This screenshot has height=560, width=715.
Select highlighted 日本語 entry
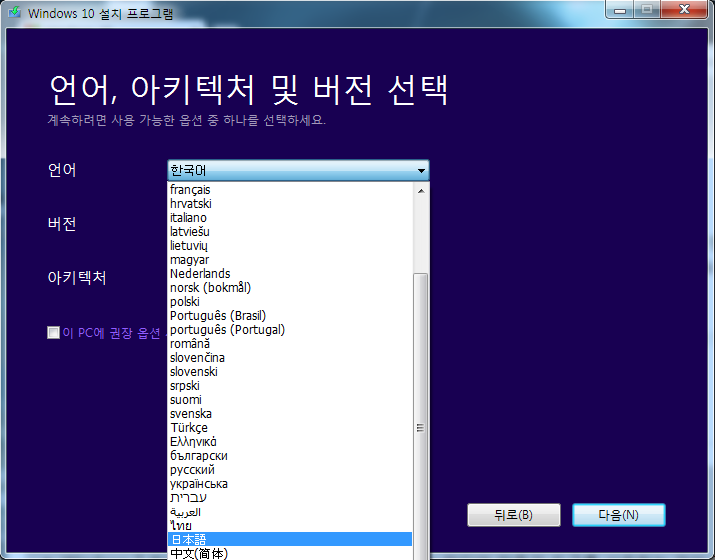pos(290,539)
